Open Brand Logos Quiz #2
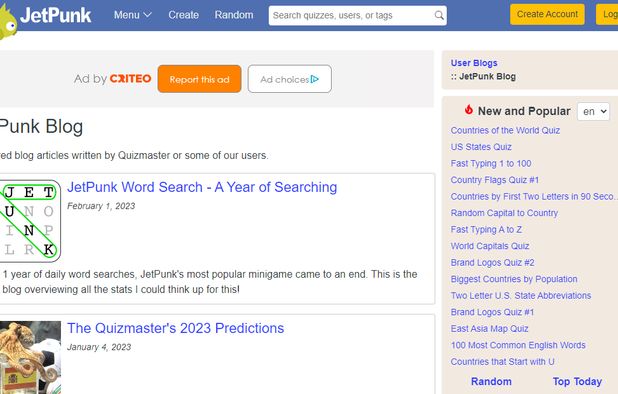This screenshot has width=618, height=394. pos(493,263)
